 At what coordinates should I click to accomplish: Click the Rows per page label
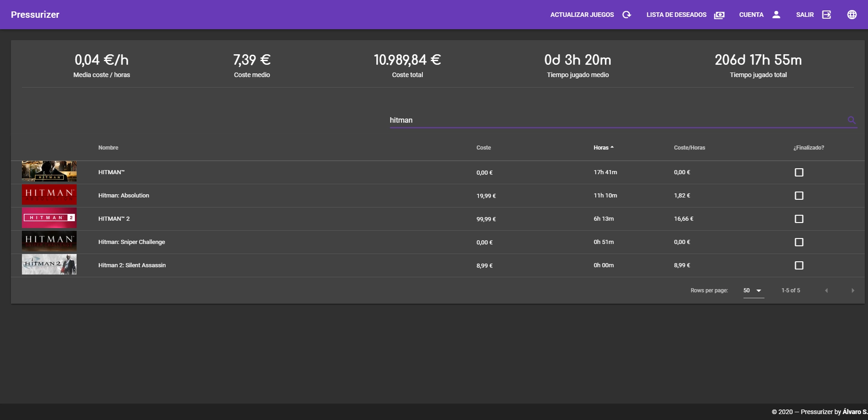click(709, 290)
